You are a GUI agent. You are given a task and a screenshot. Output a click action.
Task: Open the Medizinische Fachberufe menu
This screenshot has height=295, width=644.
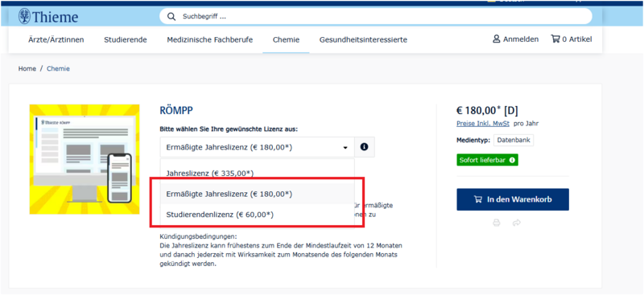[210, 40]
